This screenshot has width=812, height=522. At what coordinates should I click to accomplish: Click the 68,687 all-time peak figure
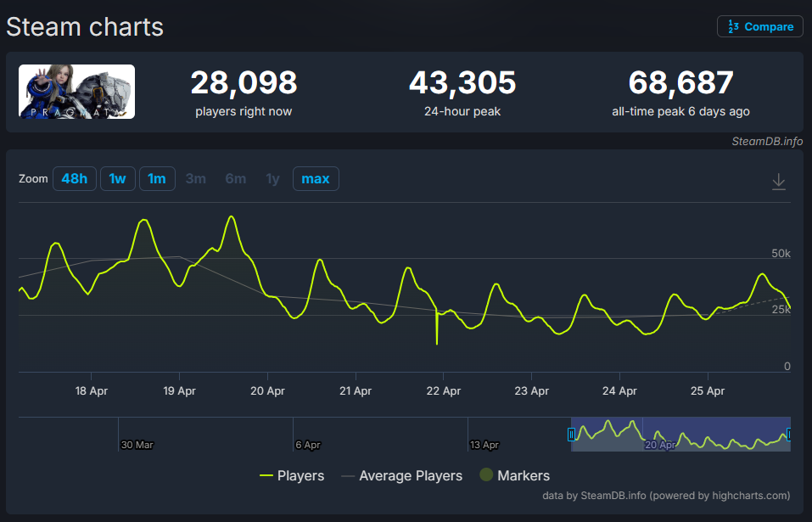[681, 82]
